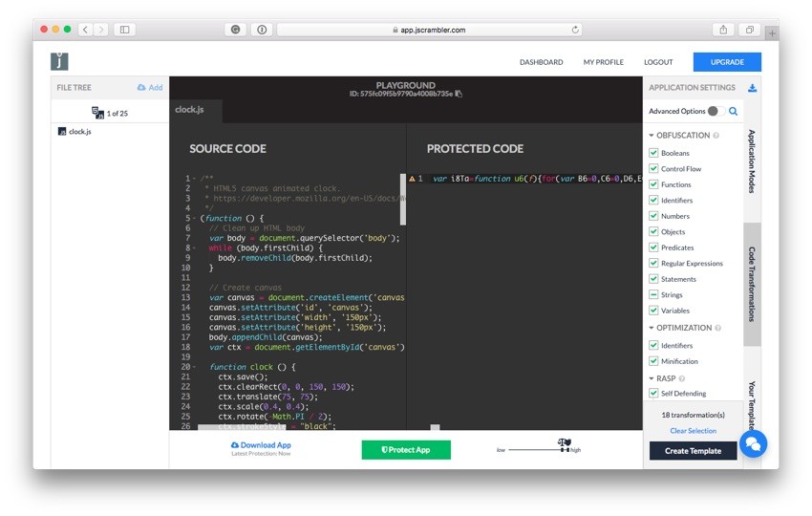Viewport: 812px width, 516px height.
Task: Click Download App link
Action: click(261, 445)
